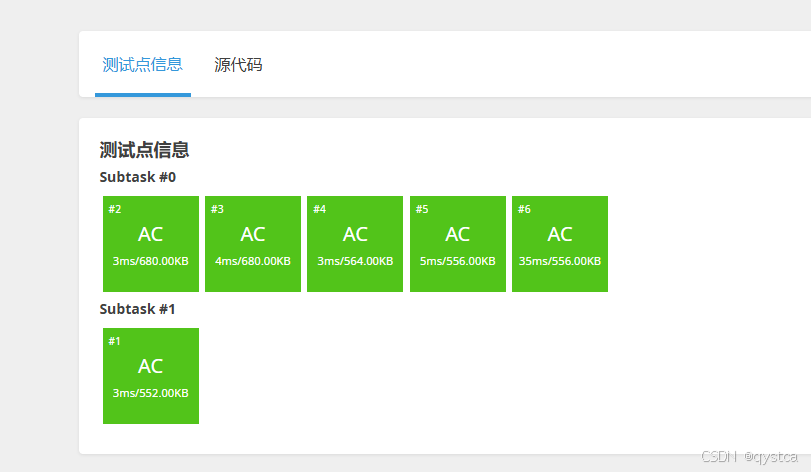
Task: Open the 源代码 tab
Action: tap(238, 65)
